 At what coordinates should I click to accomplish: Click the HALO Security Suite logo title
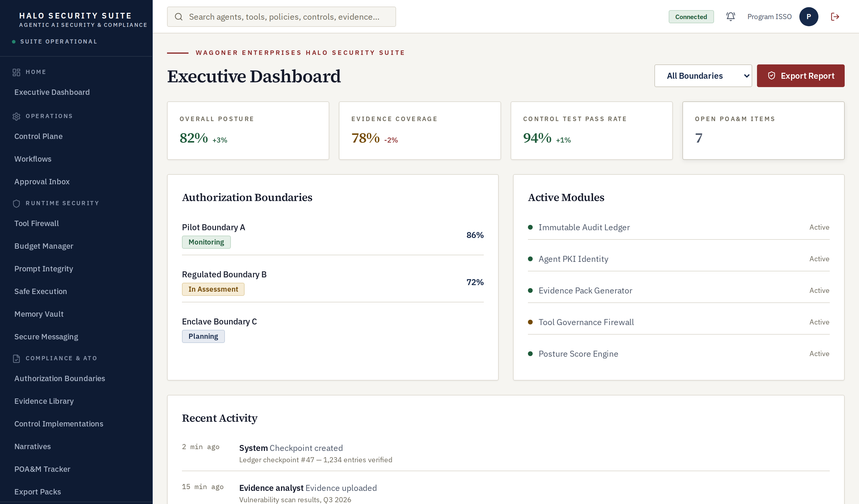75,16
